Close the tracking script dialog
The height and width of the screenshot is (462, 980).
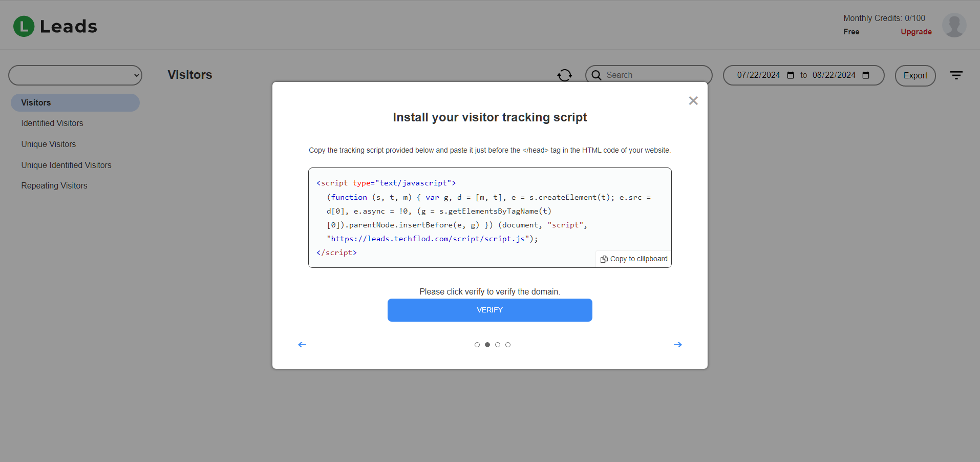click(693, 101)
